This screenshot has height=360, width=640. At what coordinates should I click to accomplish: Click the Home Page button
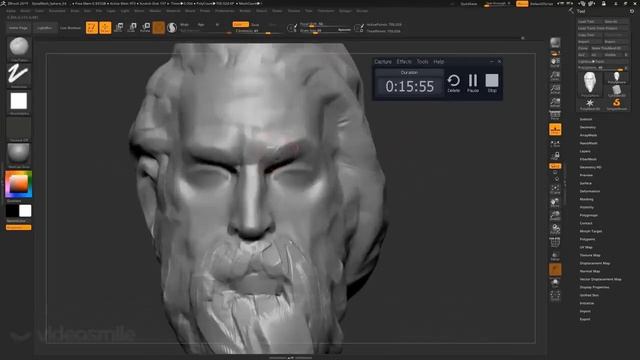pos(18,28)
